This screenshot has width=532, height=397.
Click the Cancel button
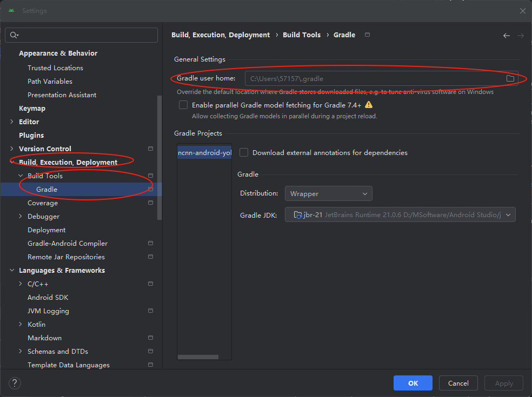[458, 383]
